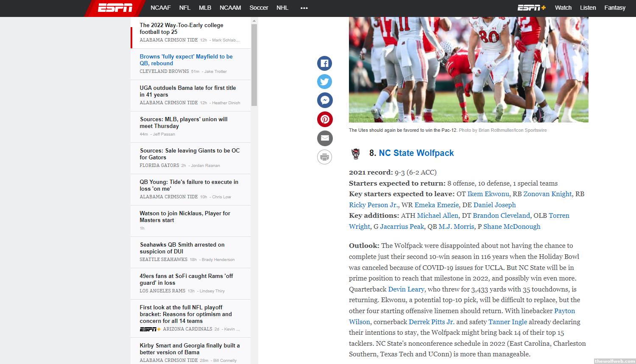
Task: Open Daniel Joseph player link
Action: point(494,205)
